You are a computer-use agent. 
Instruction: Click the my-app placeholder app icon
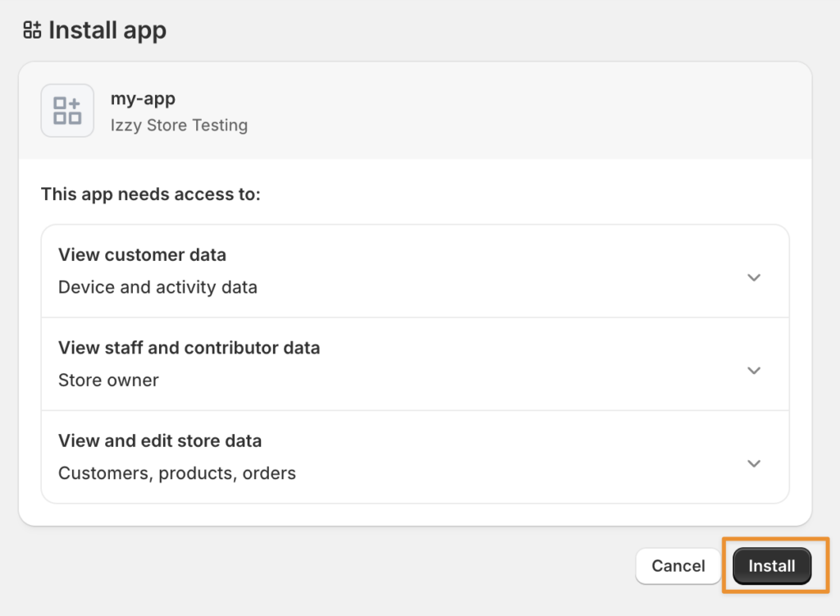coord(67,111)
